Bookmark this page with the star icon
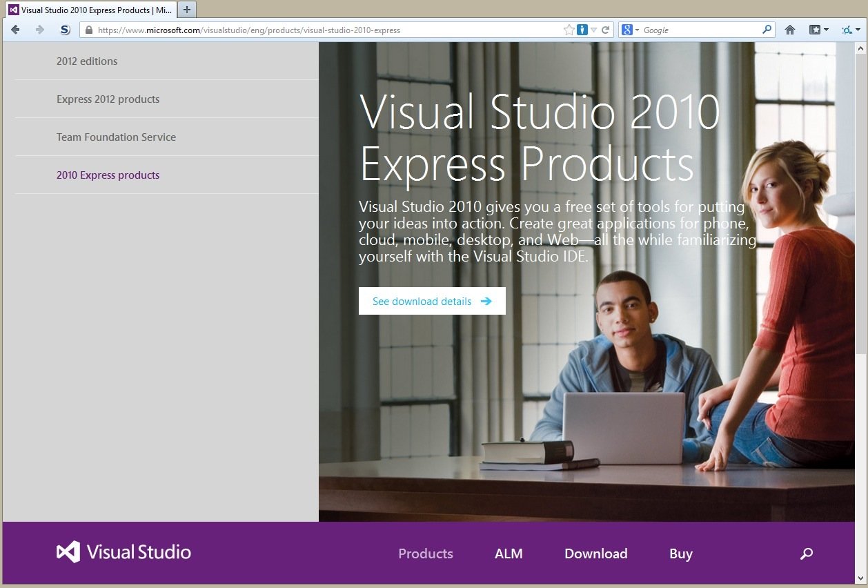The image size is (868, 588). point(569,30)
